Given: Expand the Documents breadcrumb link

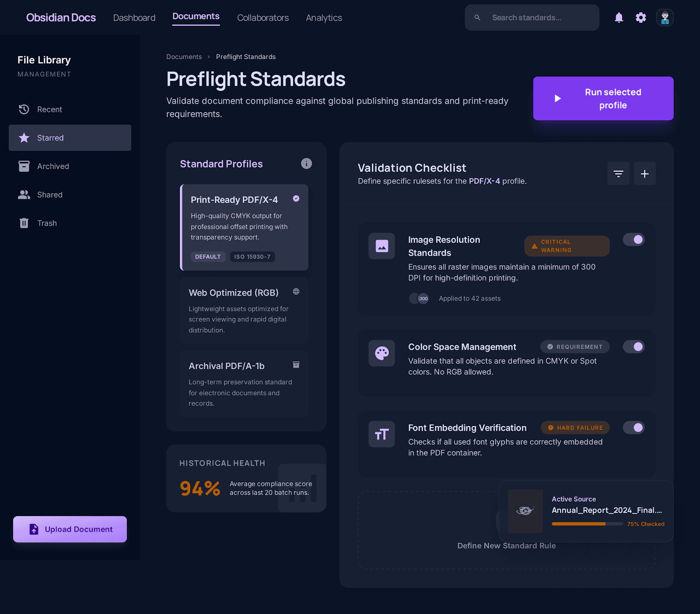Looking at the screenshot, I should pyautogui.click(x=184, y=56).
